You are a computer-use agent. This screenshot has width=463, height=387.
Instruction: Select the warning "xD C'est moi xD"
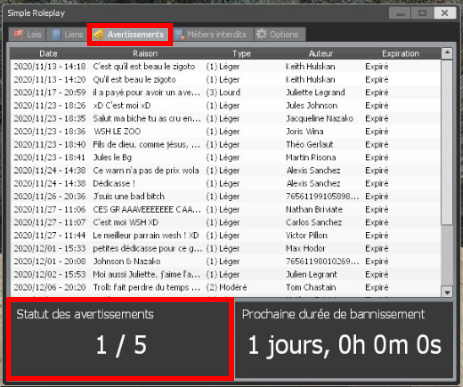click(x=225, y=105)
